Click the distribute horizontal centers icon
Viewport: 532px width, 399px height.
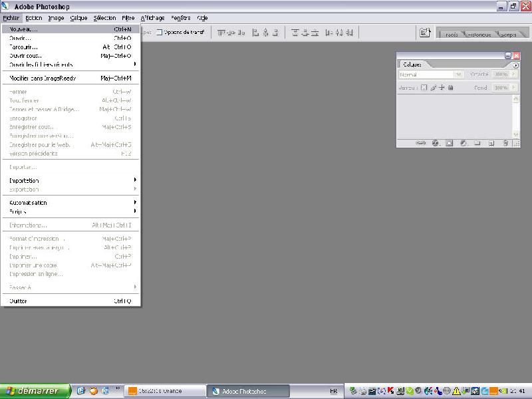point(339,33)
